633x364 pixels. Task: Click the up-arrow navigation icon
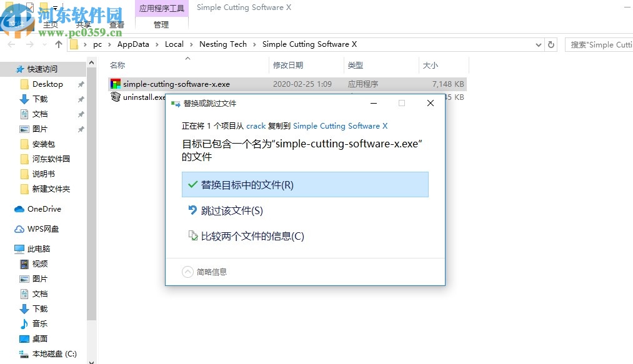click(58, 44)
